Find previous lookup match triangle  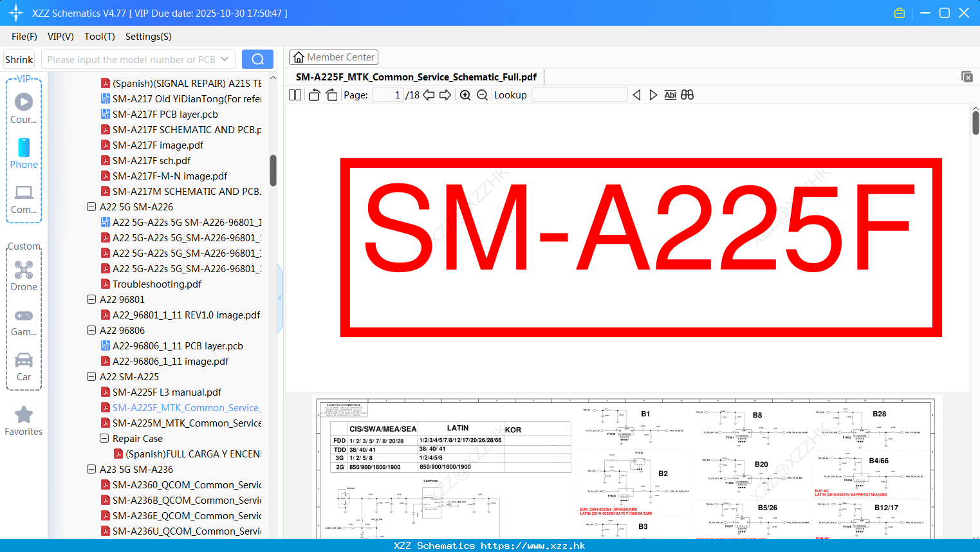pyautogui.click(x=636, y=95)
